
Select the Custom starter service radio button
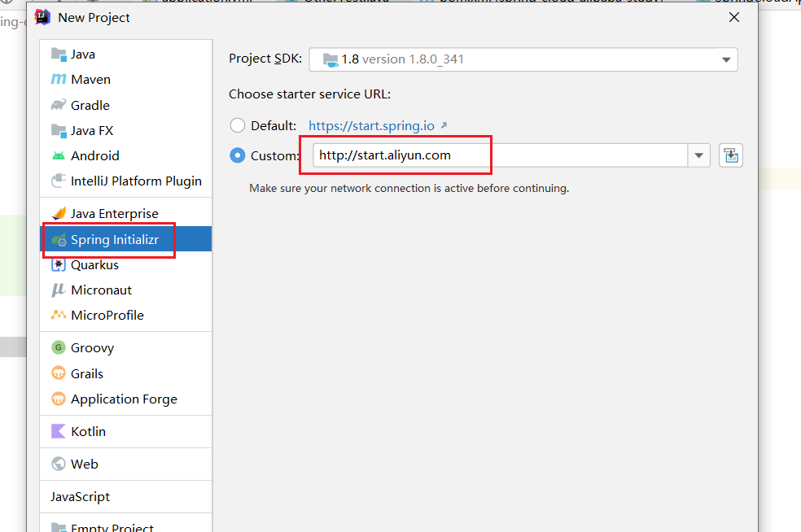point(238,155)
